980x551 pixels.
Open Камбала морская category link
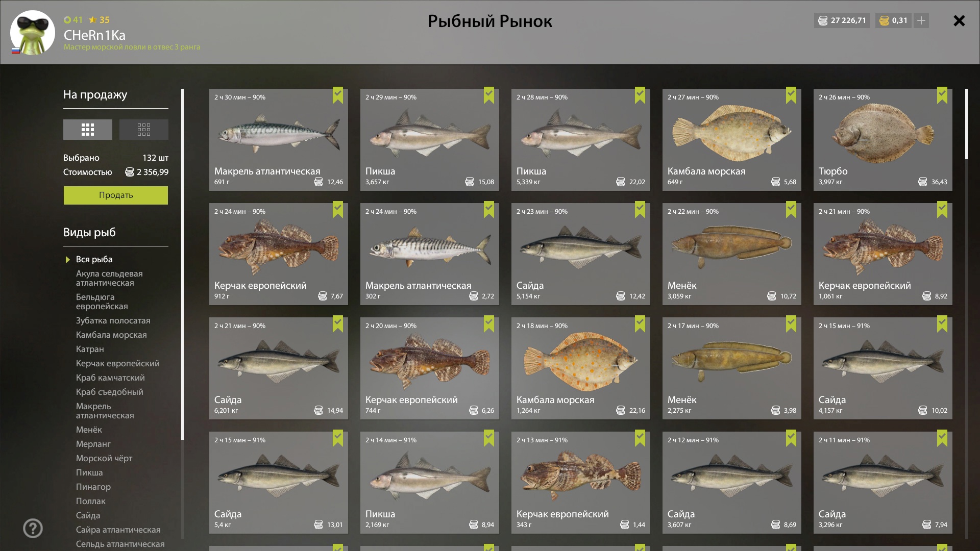111,335
